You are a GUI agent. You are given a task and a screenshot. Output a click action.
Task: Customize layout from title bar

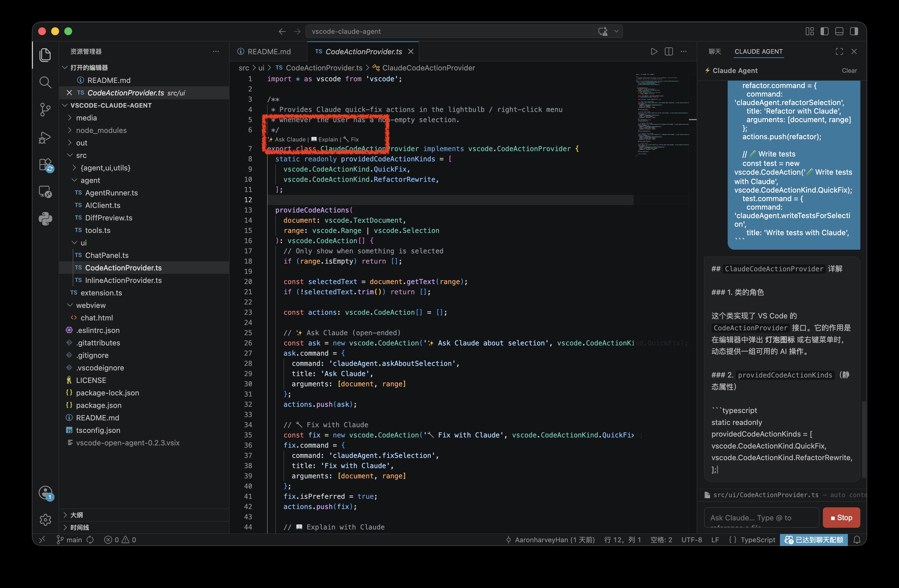click(x=809, y=31)
